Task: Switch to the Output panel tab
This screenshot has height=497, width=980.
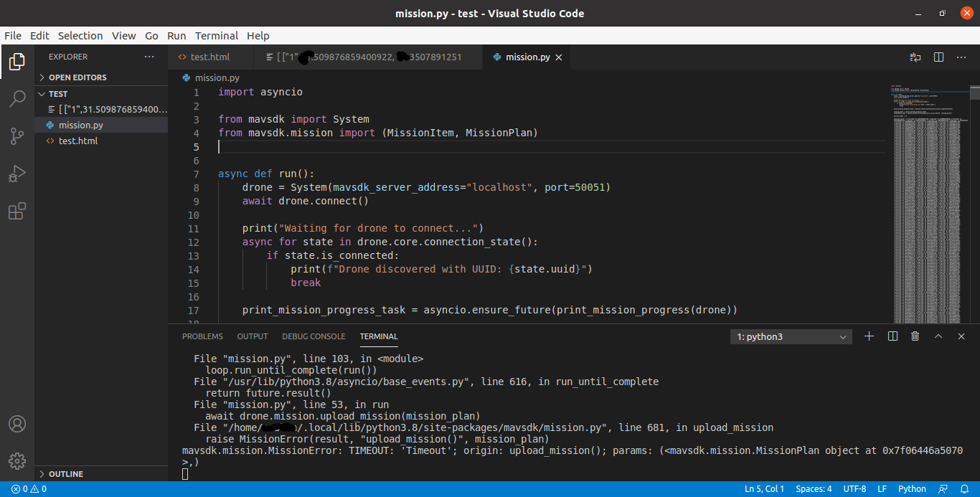Action: pyautogui.click(x=253, y=336)
